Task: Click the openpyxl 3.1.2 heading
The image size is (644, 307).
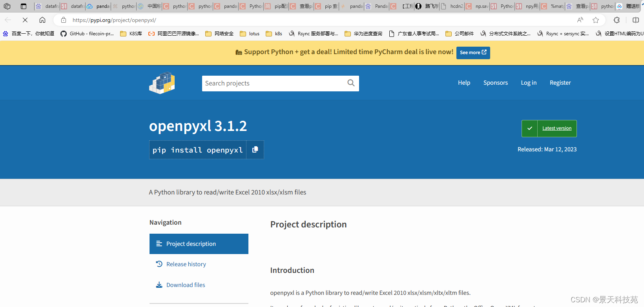Action: pos(198,126)
